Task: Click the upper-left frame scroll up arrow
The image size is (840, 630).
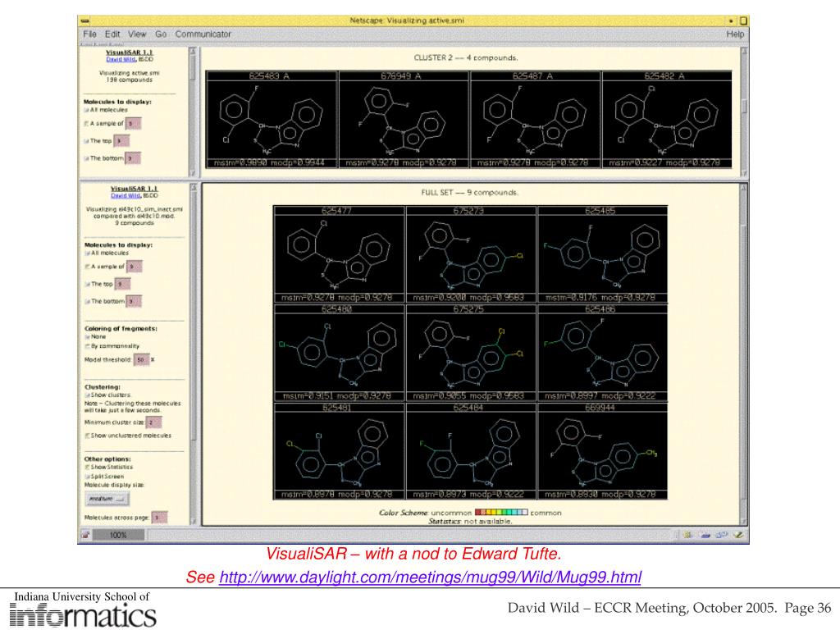Action: pos(193,51)
